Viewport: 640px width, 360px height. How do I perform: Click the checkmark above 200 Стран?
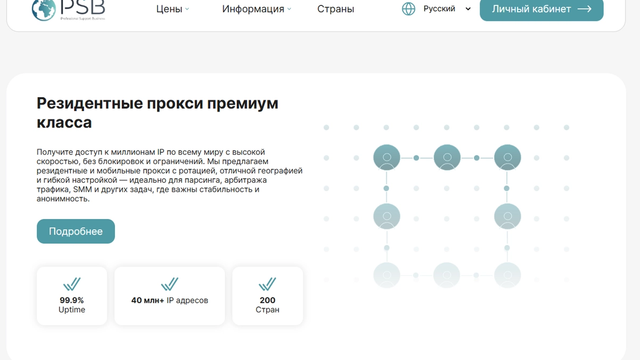[267, 284]
